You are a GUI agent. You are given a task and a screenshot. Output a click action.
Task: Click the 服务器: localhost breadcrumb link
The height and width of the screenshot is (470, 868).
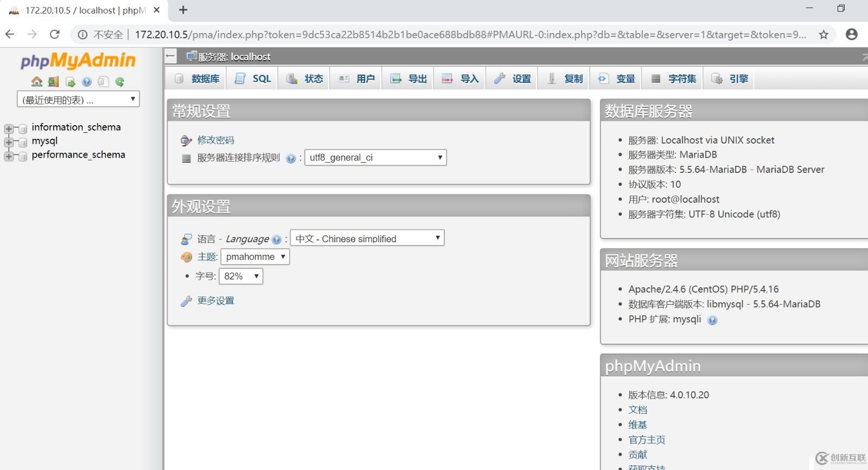click(x=234, y=56)
